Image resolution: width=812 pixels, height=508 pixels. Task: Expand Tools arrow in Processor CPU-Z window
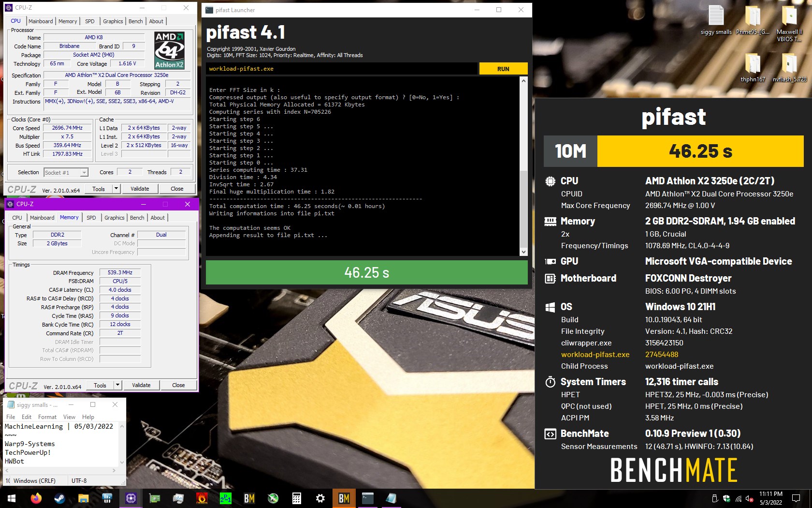(x=116, y=189)
